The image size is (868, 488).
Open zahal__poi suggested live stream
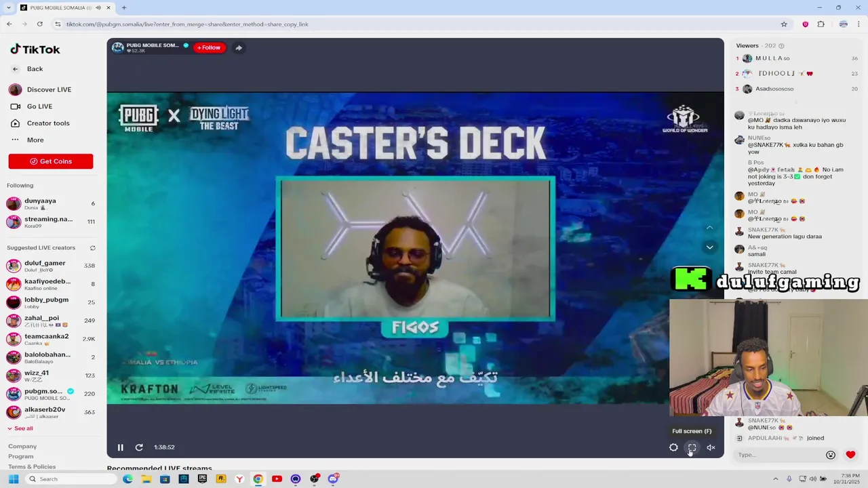[x=51, y=321]
